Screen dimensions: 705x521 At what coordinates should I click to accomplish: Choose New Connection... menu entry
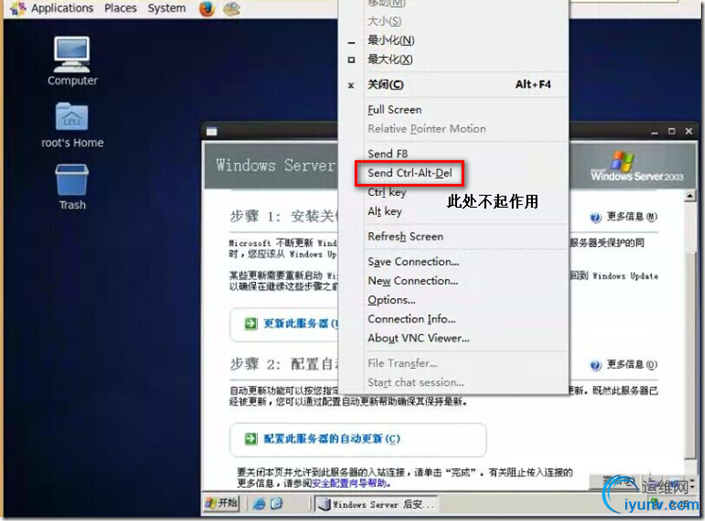click(x=453, y=281)
